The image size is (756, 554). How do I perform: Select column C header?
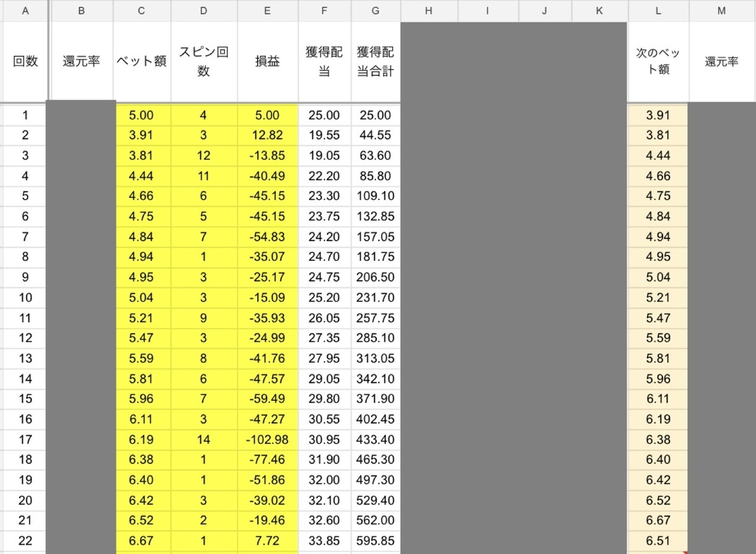pos(142,11)
